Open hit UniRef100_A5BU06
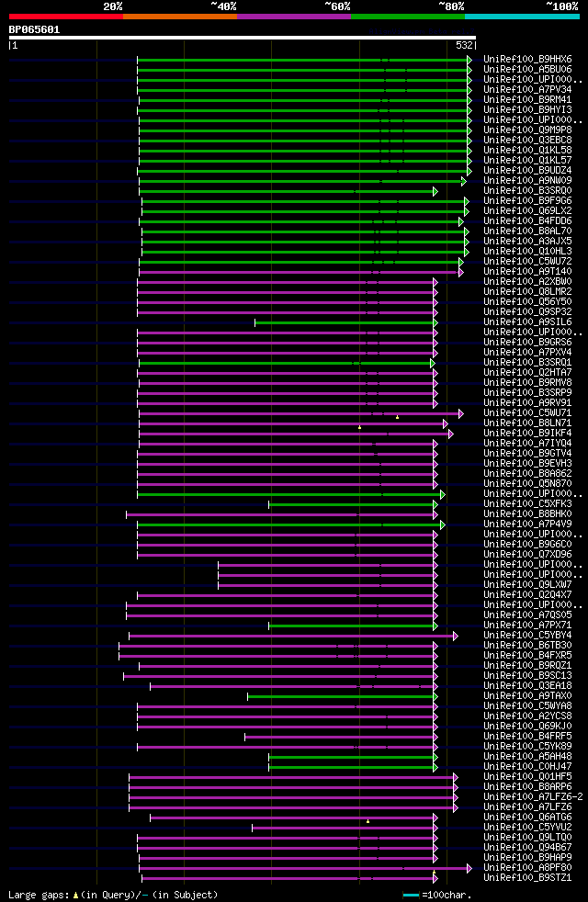Screen dimensions: 588x902 (x=527, y=69)
